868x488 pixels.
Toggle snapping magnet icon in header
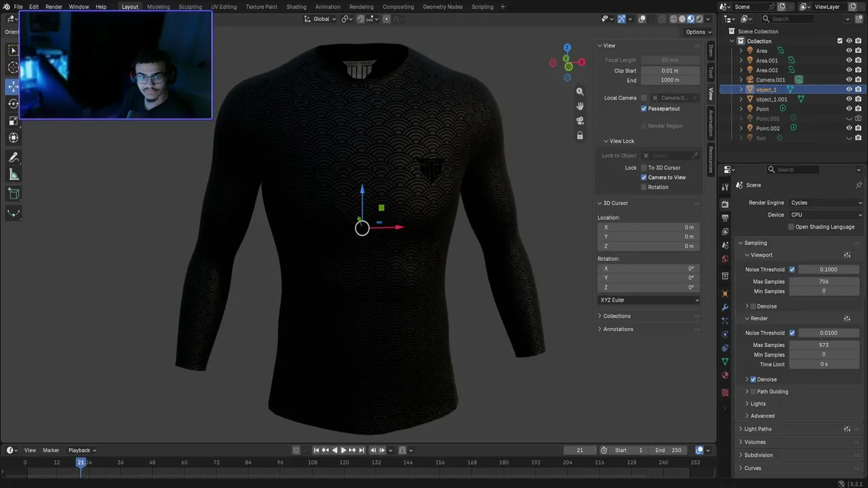[x=360, y=19]
